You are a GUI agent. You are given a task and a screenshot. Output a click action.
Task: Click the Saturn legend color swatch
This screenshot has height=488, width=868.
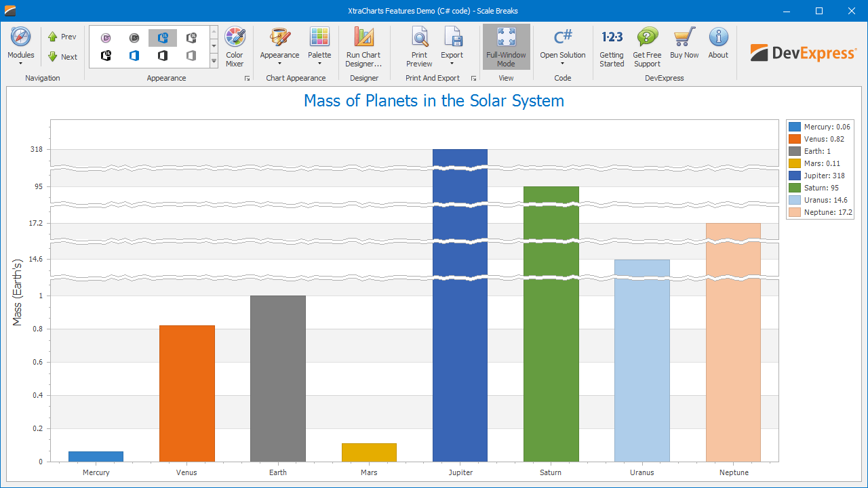(x=795, y=188)
